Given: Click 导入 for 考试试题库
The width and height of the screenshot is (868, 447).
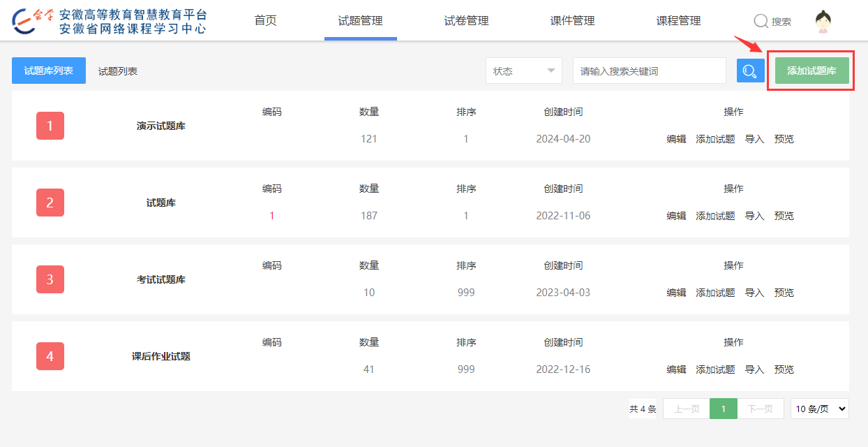Looking at the screenshot, I should pyautogui.click(x=755, y=293).
